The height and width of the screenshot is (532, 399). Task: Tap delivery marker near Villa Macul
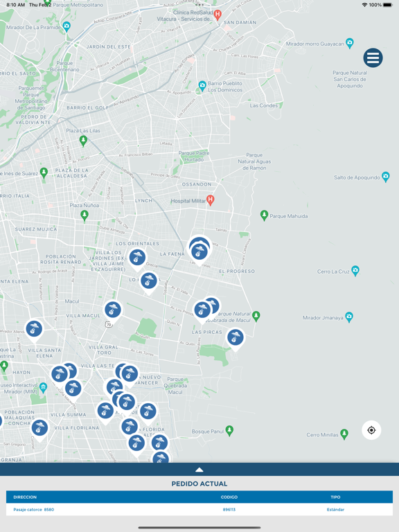[113, 312]
